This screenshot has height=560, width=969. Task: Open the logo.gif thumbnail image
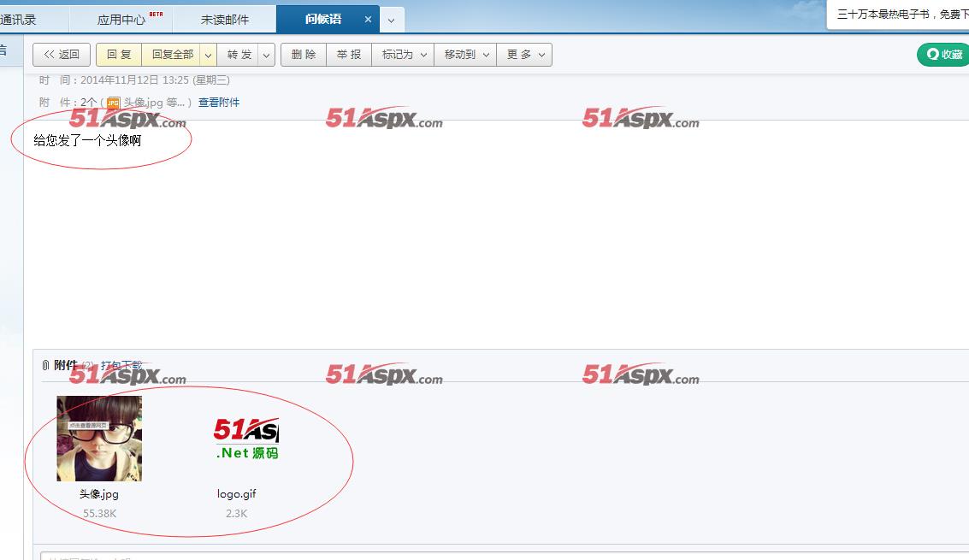point(246,439)
